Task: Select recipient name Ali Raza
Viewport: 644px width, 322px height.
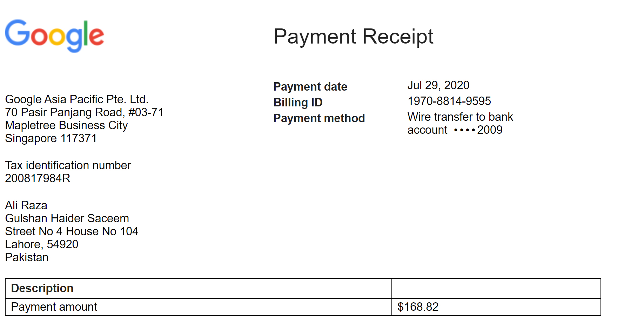Action: coord(26,205)
